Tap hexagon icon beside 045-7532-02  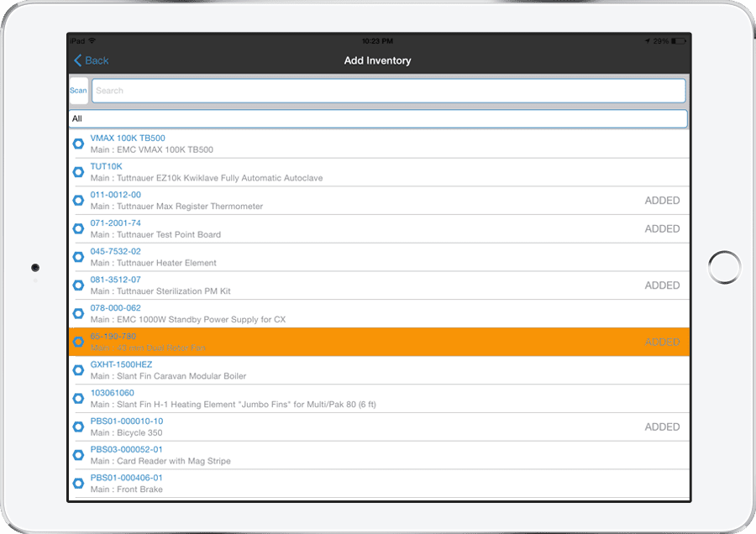tap(78, 257)
